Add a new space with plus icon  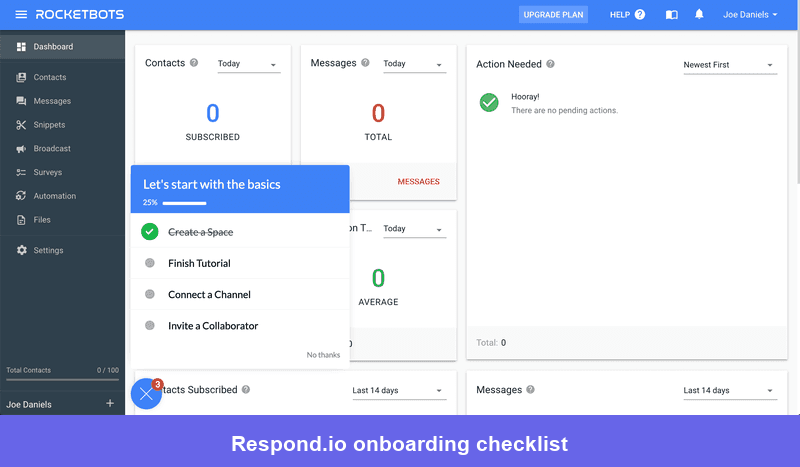point(110,403)
